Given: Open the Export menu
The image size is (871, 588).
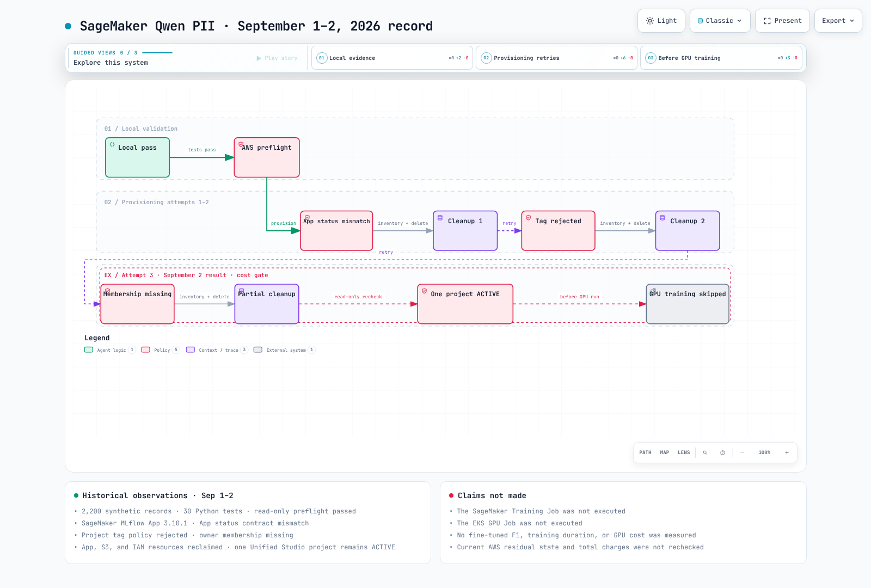Looking at the screenshot, I should 838,21.
